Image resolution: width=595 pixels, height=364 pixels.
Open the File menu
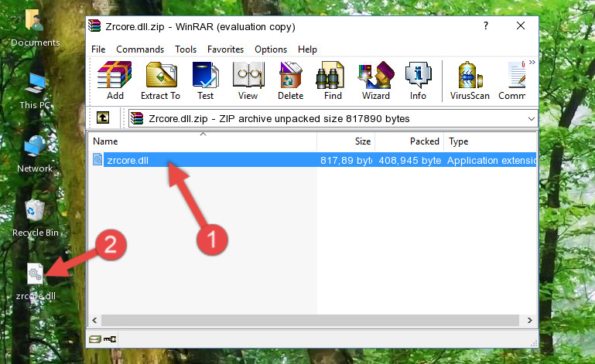pos(98,49)
